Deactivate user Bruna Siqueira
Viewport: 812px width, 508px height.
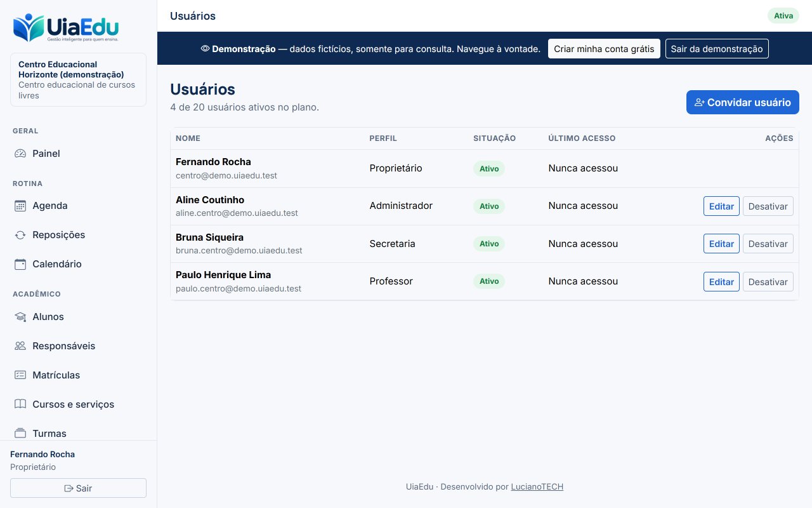click(768, 244)
